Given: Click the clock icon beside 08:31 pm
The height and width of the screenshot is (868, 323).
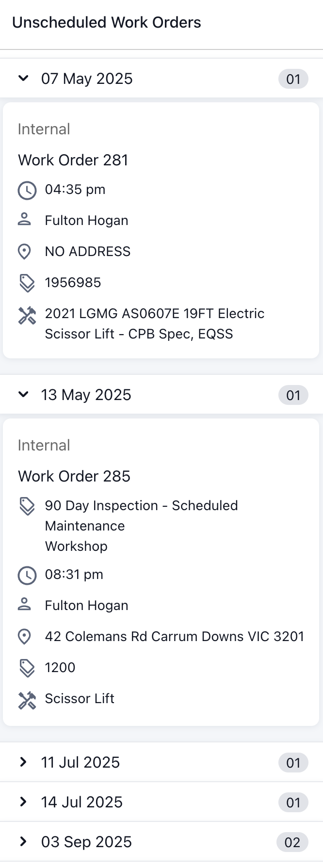Looking at the screenshot, I should coord(27,575).
